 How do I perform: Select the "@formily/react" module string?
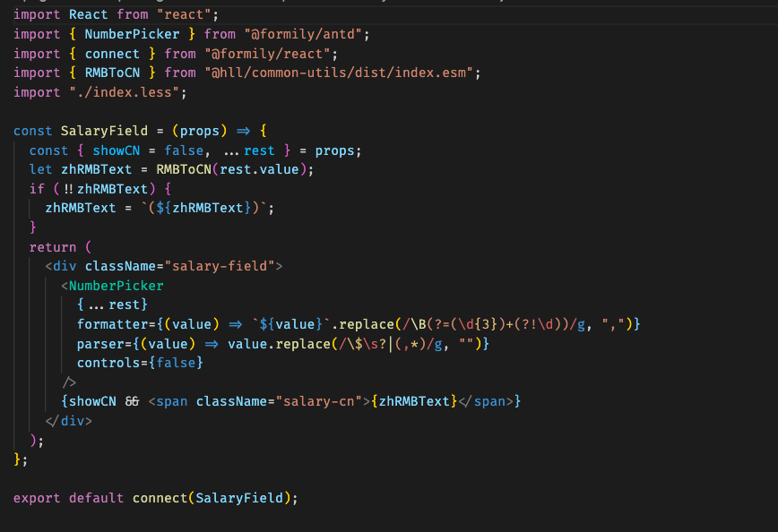coord(267,54)
